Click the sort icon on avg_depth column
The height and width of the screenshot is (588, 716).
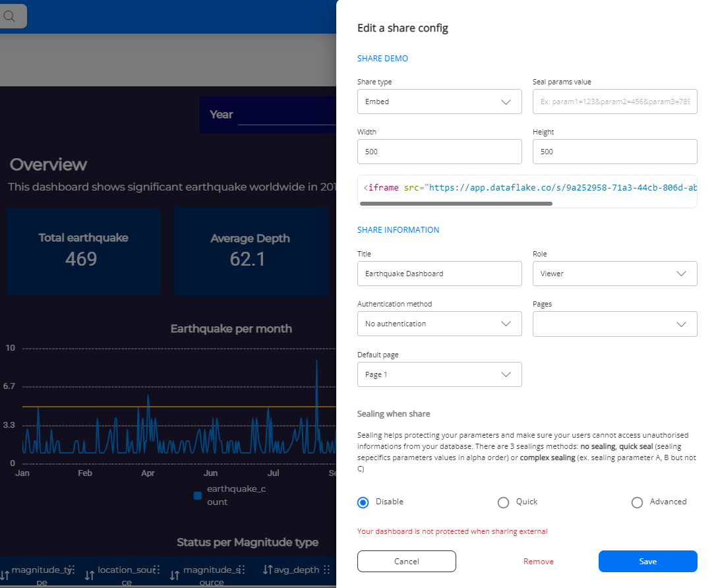268,569
